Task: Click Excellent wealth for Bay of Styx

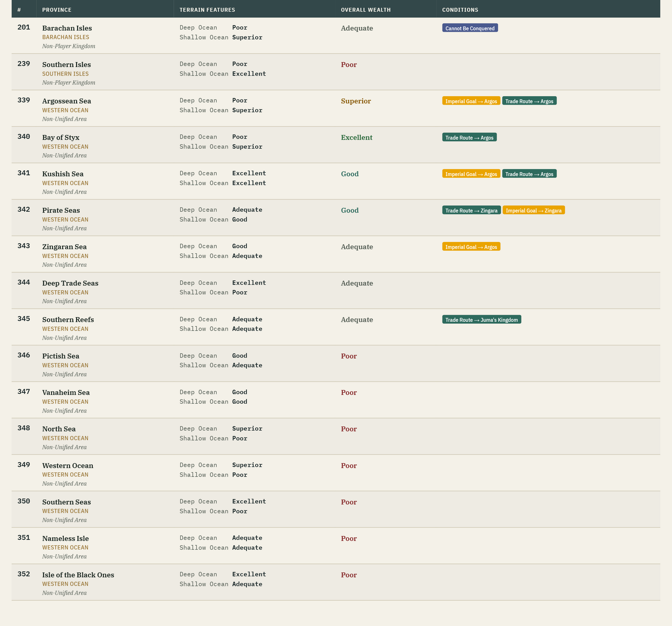Action: [357, 138]
